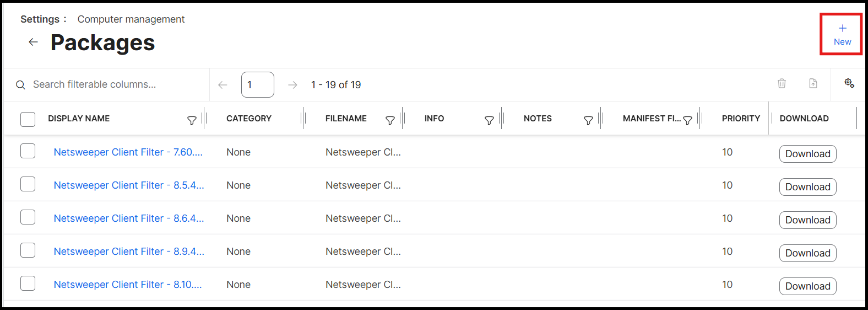This screenshot has height=310, width=868.
Task: Check the Netsweeper Client Filter 7.60 row
Action: [x=28, y=151]
